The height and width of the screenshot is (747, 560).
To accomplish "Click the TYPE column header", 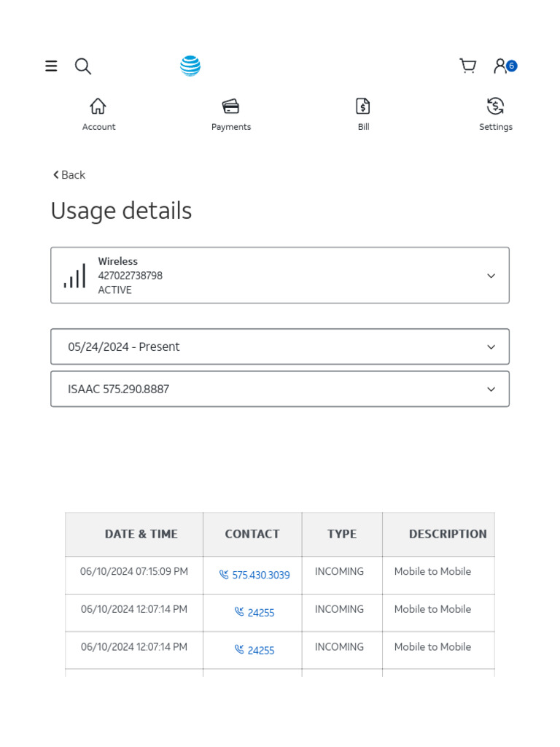I will point(342,534).
